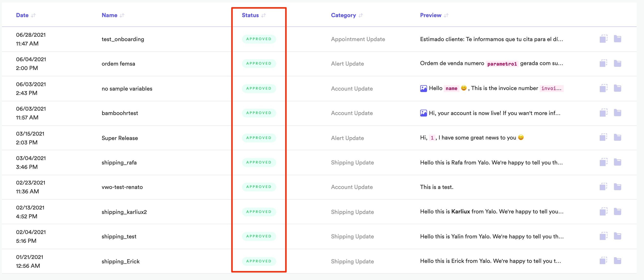The image size is (644, 280).
Task: Duplicate the vwo-test-renato template
Action: pos(603,187)
